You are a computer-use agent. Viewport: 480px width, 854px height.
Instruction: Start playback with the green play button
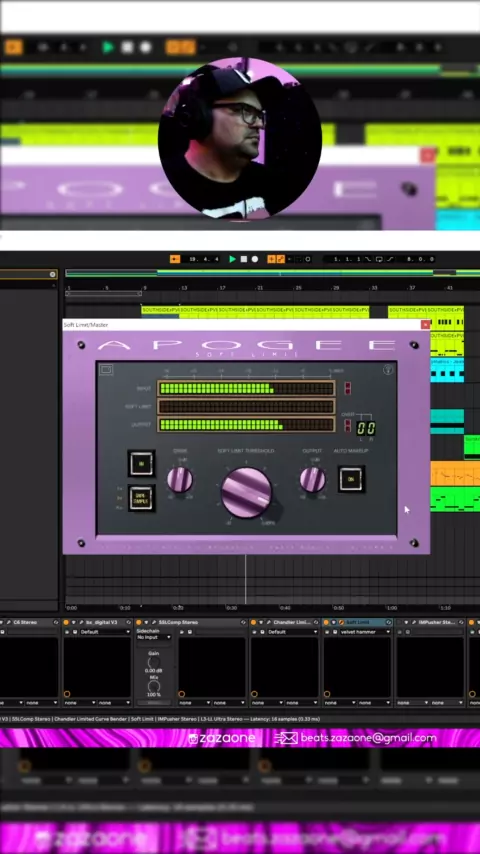coord(233,259)
